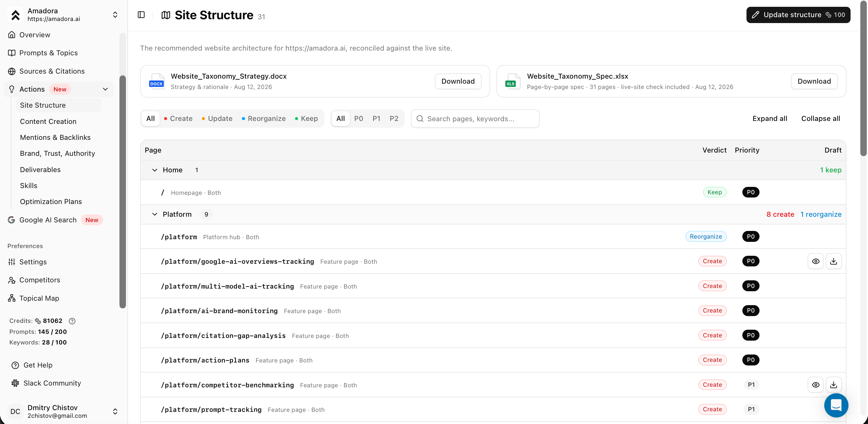The image size is (868, 424).
Task: Toggle the sidebar panel icon
Action: click(141, 15)
